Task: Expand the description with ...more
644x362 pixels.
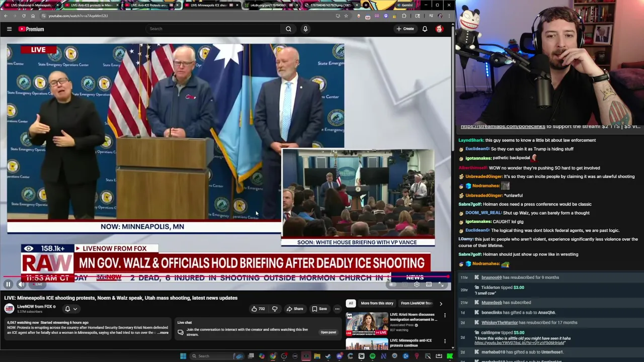Action: pos(163,333)
